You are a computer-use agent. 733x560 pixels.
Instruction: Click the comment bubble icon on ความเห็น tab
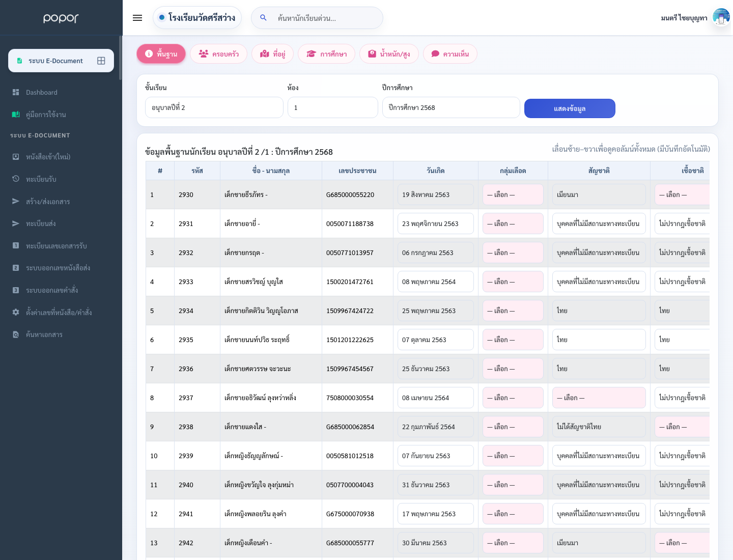435,53
